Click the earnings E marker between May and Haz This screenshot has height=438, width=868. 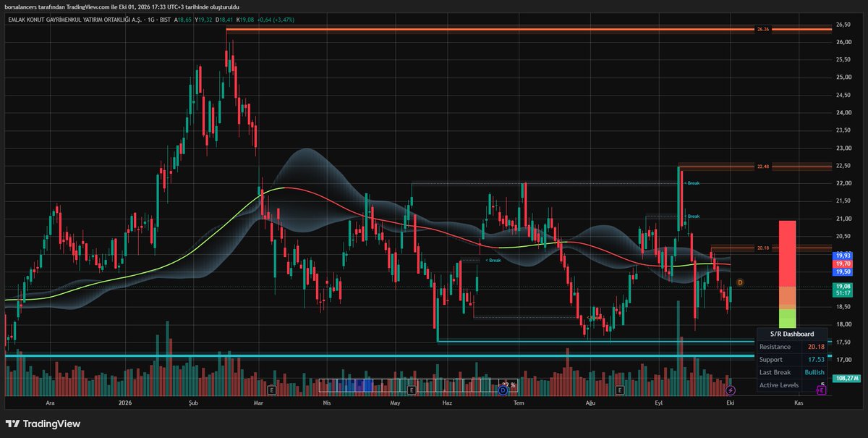(x=412, y=389)
